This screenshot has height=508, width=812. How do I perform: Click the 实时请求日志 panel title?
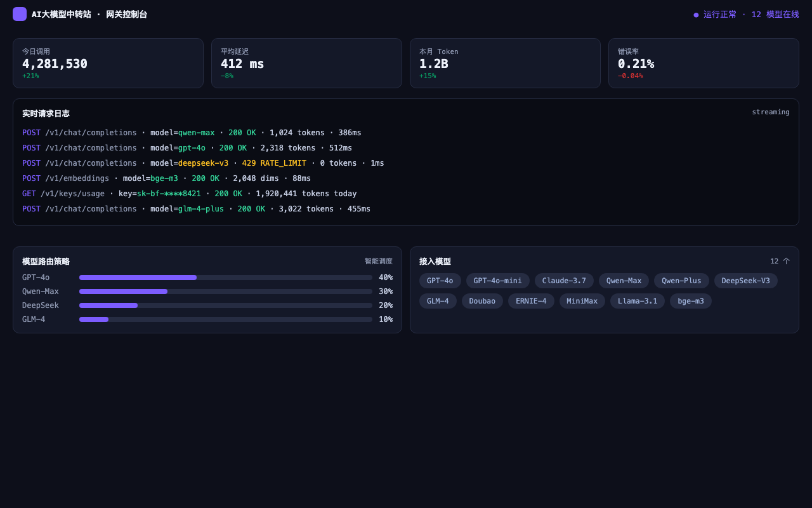46,114
